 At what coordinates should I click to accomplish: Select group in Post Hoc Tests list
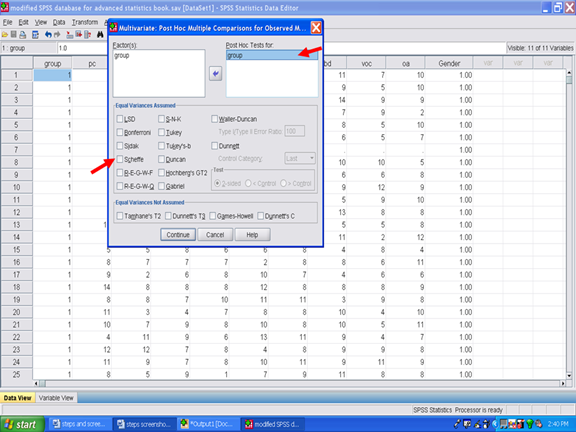272,55
